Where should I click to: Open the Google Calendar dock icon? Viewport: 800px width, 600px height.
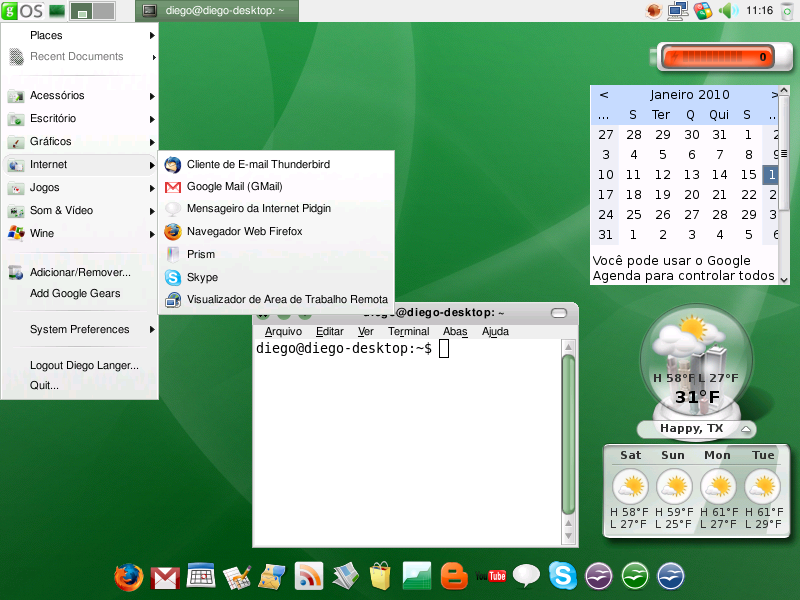[x=201, y=576]
